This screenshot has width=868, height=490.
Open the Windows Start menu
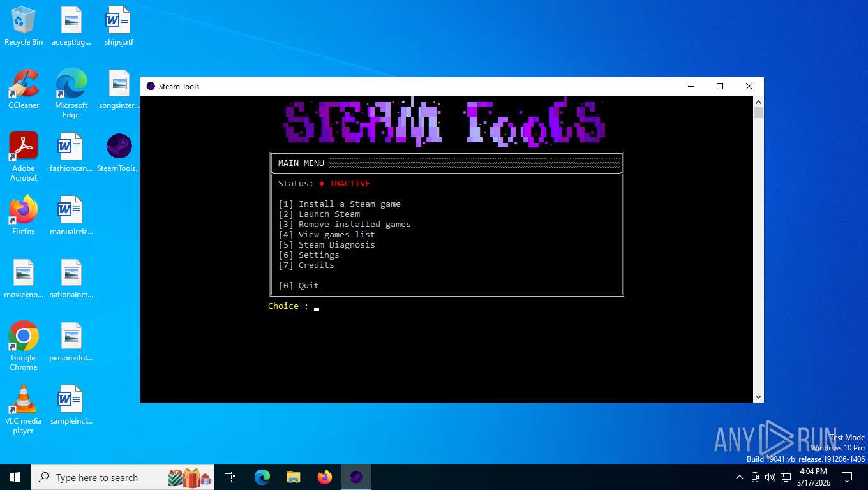click(15, 477)
